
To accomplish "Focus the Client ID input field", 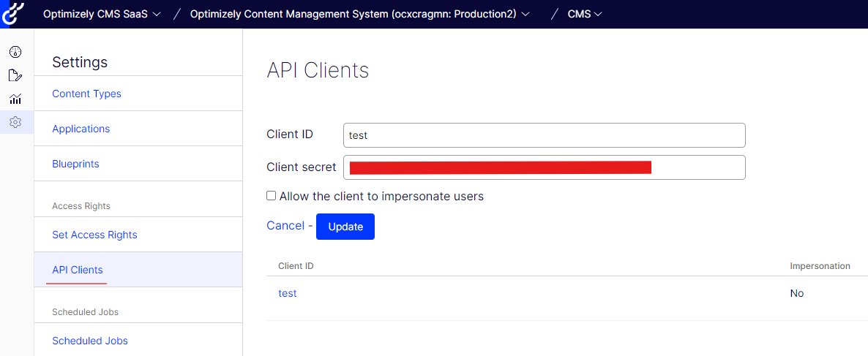I will [x=545, y=135].
